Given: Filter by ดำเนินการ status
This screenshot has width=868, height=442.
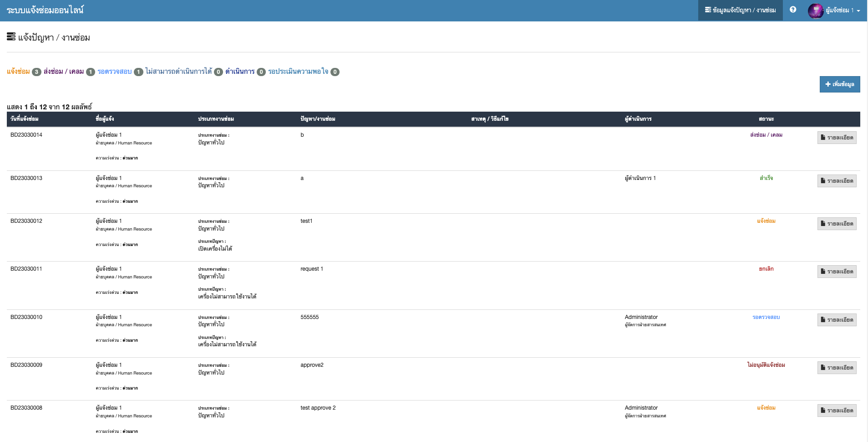Looking at the screenshot, I should [240, 72].
